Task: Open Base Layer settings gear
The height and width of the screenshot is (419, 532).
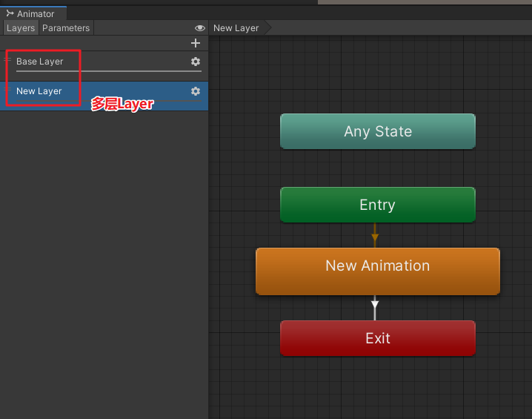Action: (196, 62)
